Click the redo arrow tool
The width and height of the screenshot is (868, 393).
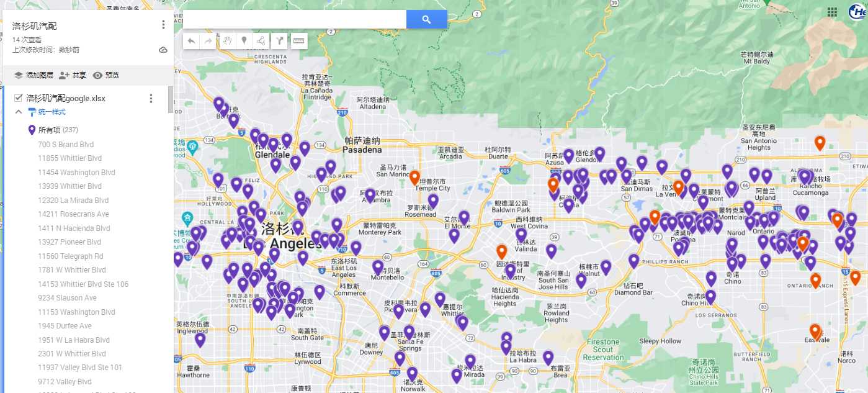click(x=208, y=41)
